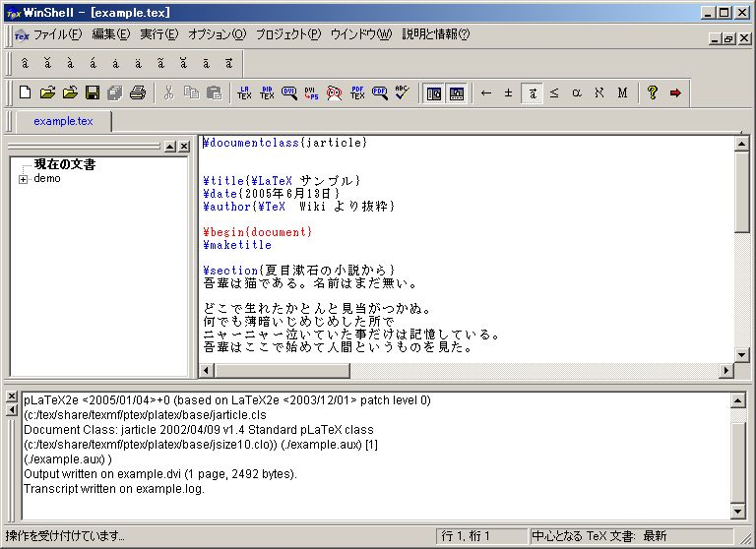The width and height of the screenshot is (756, 549).
Task: Cut selection with scissors icon
Action: click(x=168, y=92)
